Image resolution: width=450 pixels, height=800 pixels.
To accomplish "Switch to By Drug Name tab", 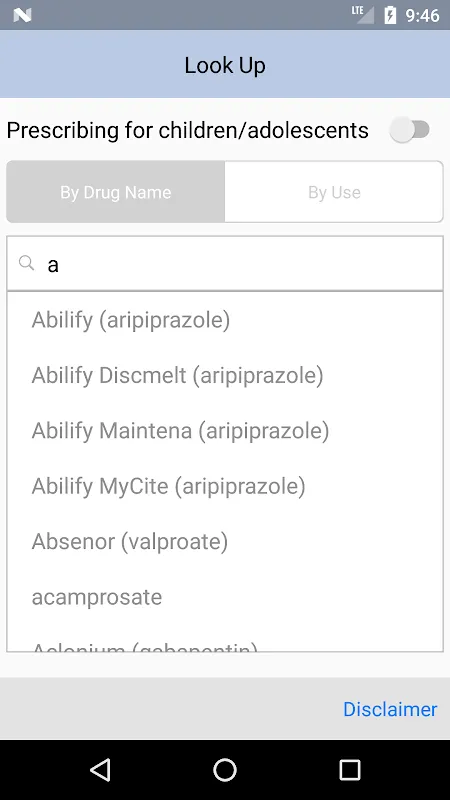I will [x=116, y=192].
